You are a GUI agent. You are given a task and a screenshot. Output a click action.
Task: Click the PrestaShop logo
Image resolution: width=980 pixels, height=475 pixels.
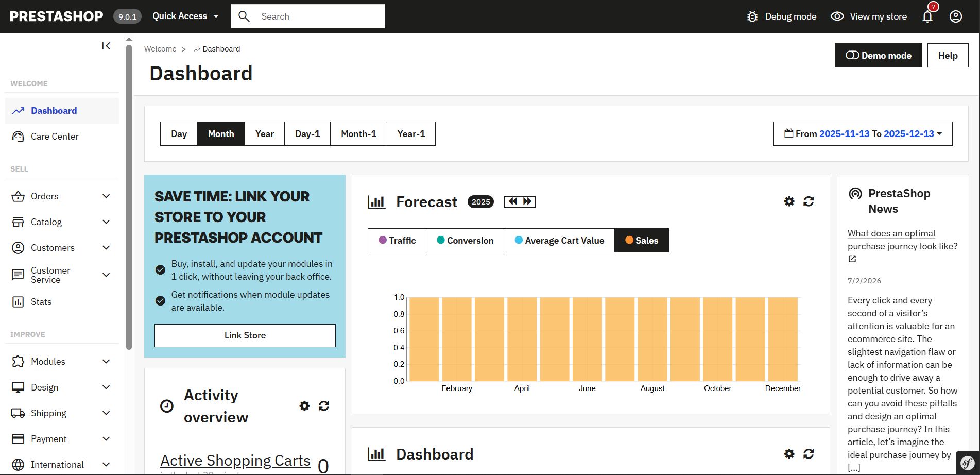(56, 16)
